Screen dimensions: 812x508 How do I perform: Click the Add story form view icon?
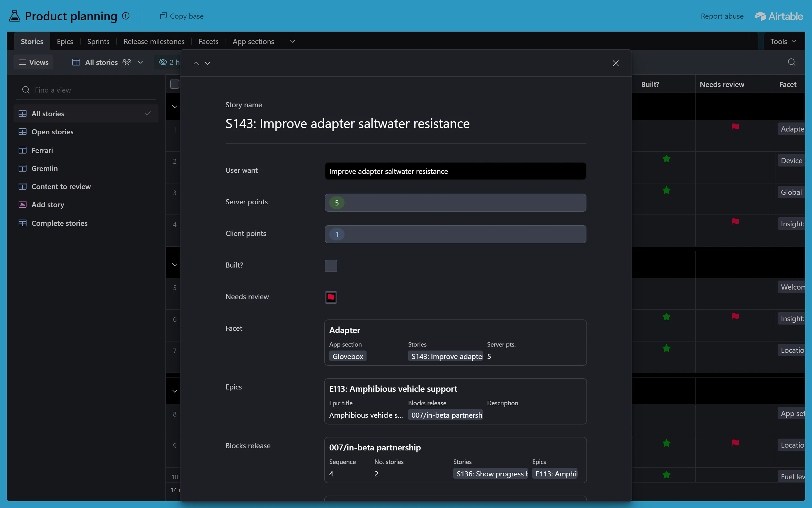(23, 205)
